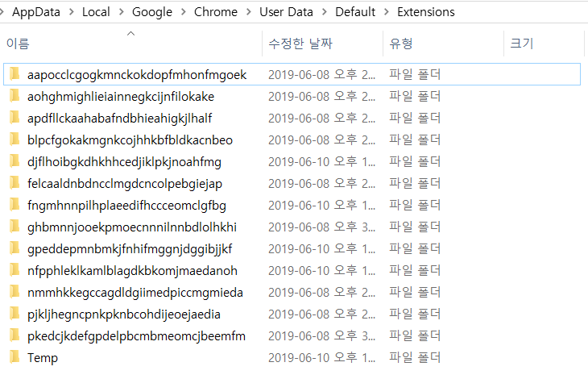Screen dimensions: 588x379
Task: Click the modified date of ghbmnnjooekpmoecnnnilnnbdlolhkhi
Action: point(321,227)
